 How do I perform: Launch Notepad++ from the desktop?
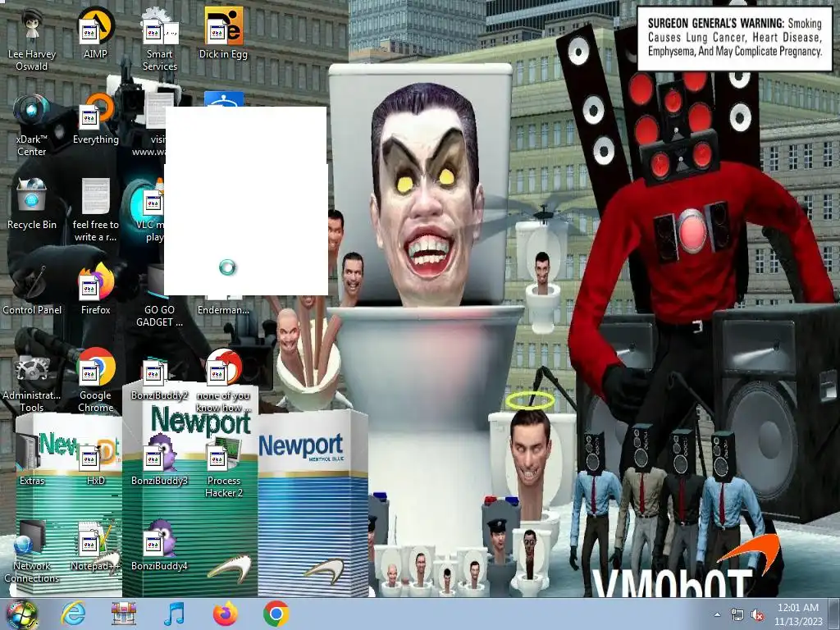coord(95,546)
